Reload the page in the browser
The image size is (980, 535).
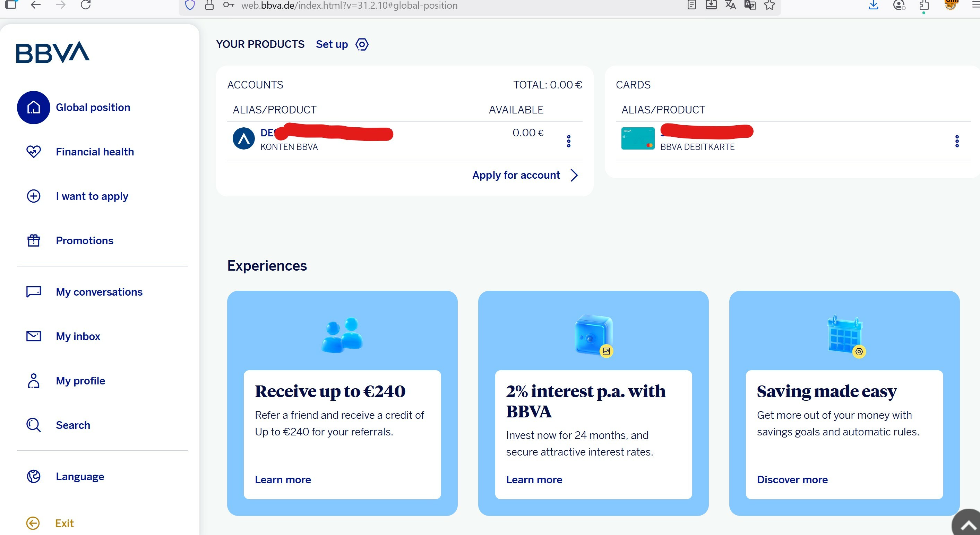coord(86,5)
